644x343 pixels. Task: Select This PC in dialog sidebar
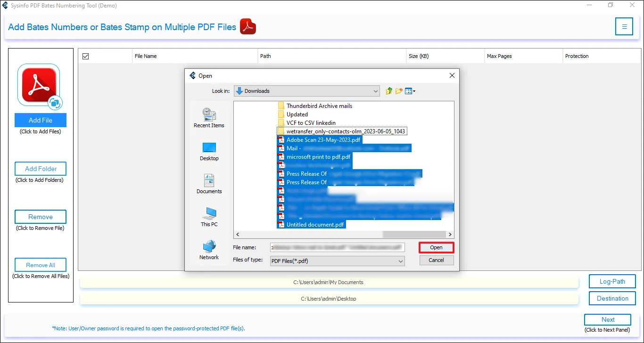coord(209,217)
